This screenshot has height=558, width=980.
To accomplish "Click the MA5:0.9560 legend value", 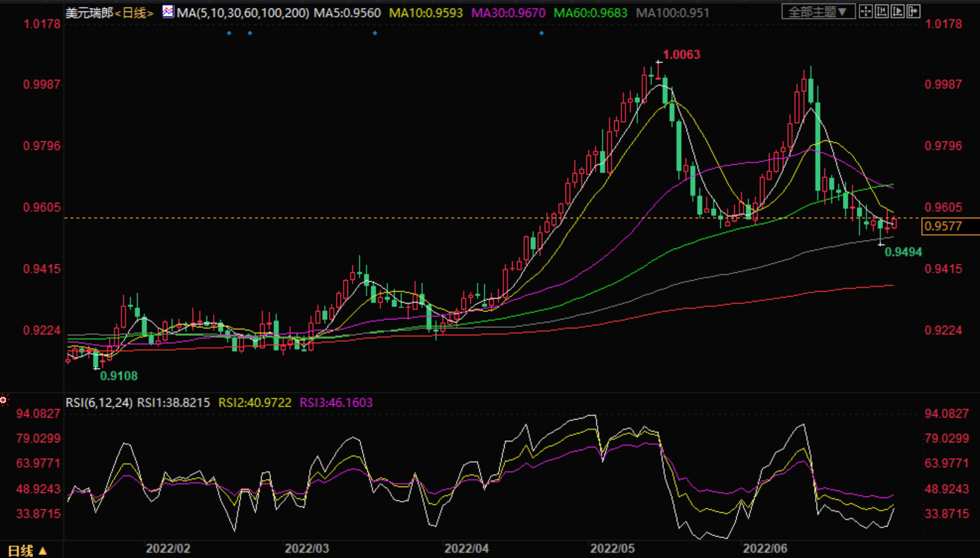I will tap(347, 13).
